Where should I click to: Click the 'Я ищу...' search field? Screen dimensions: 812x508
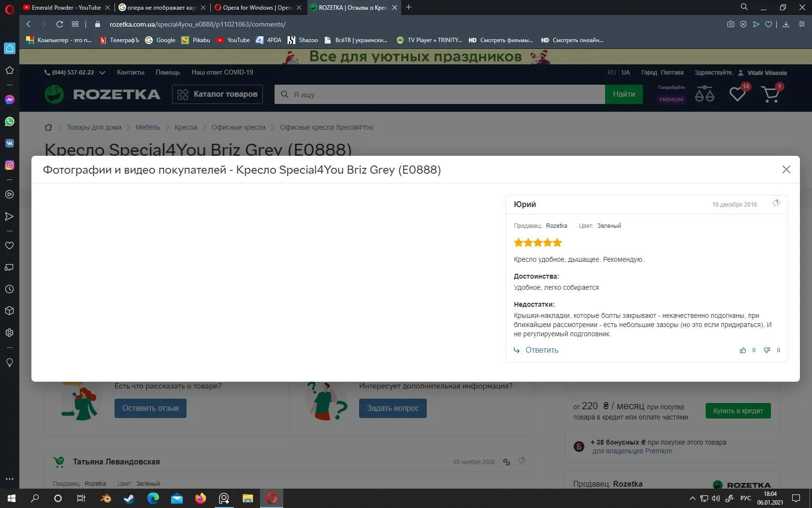click(x=440, y=94)
